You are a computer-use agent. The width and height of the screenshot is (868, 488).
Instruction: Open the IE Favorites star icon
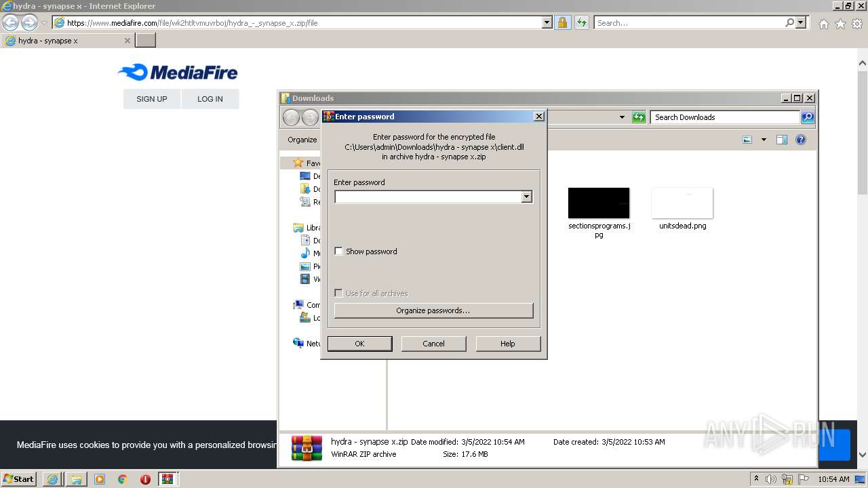coord(840,24)
